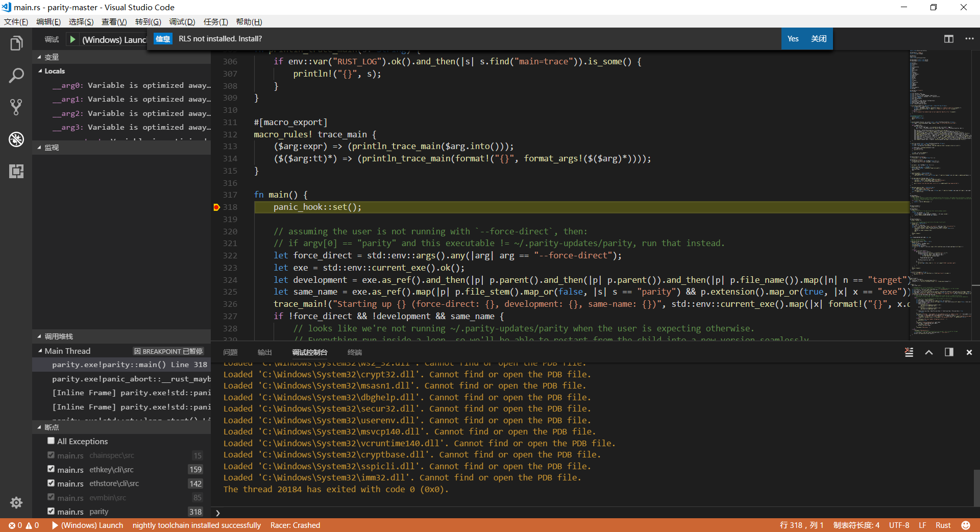Open the Debug view in activity bar
The image size is (980, 532).
pos(16,139)
